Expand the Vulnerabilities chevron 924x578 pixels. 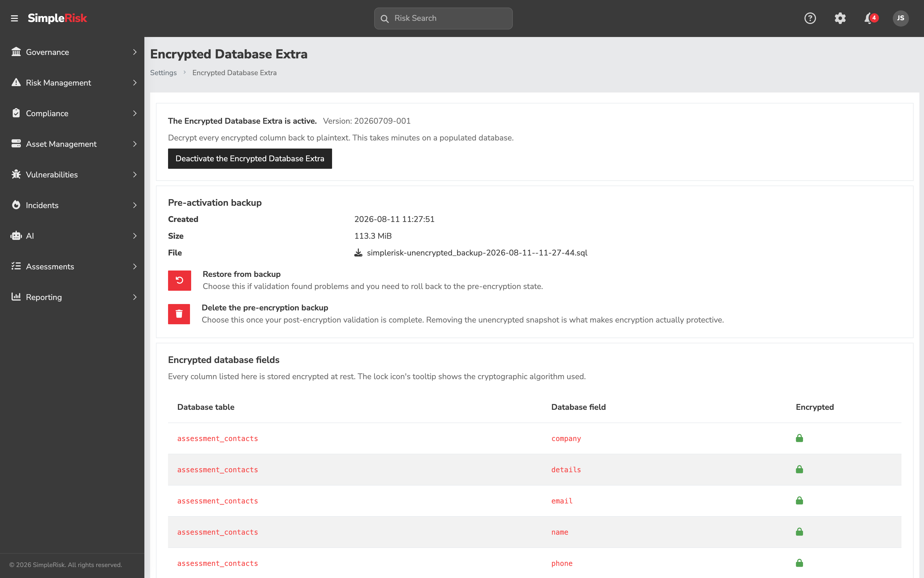pyautogui.click(x=135, y=174)
